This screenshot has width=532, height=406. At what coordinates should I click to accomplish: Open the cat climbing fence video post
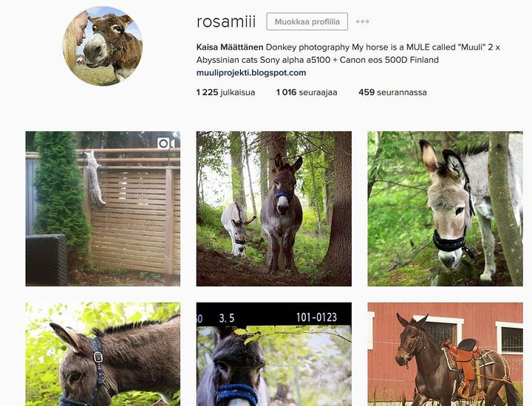click(x=103, y=209)
